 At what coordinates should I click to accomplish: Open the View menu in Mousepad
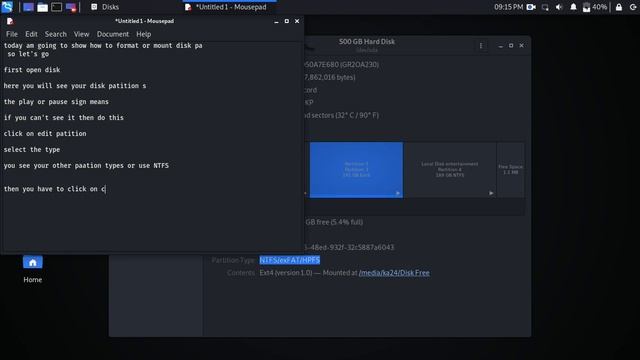coord(81,34)
